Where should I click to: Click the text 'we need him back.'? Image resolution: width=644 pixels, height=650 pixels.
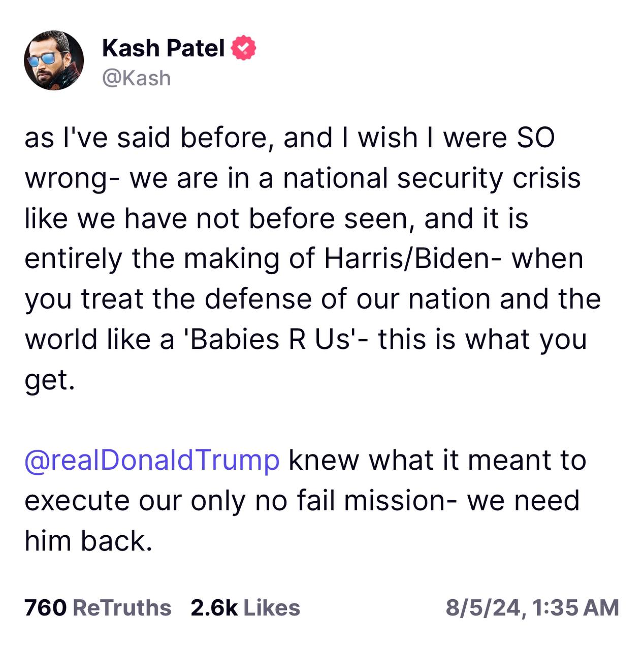click(302, 521)
